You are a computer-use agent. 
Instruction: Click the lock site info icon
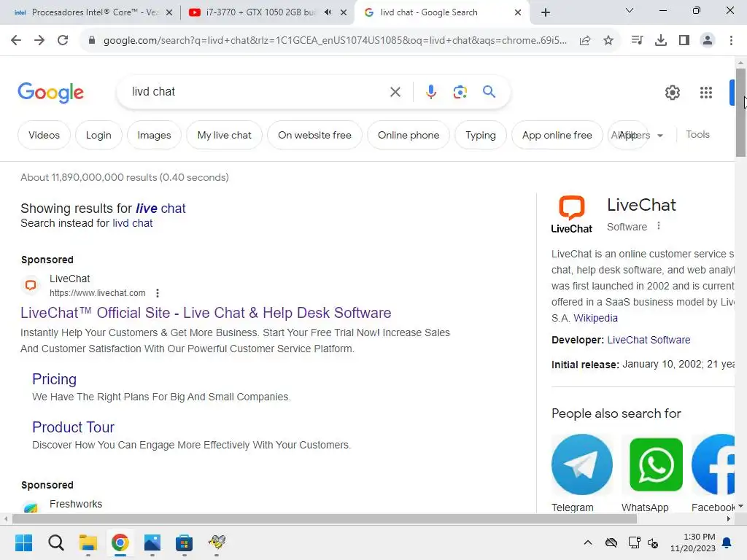(92, 41)
